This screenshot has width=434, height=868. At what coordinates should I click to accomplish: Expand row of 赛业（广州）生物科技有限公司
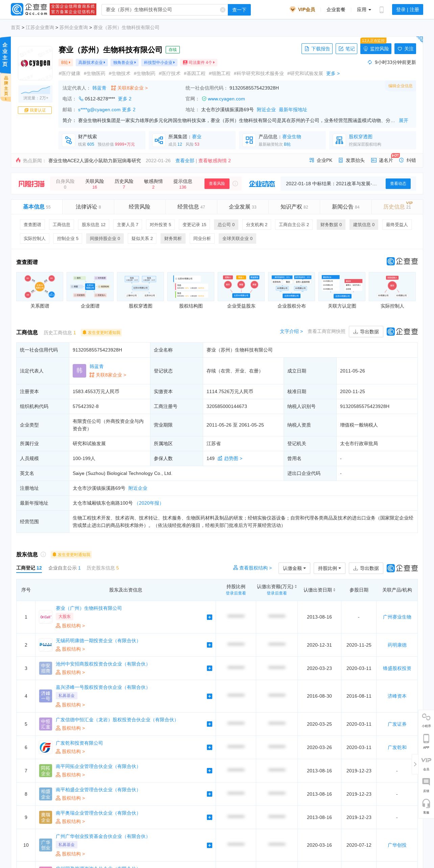click(x=210, y=617)
